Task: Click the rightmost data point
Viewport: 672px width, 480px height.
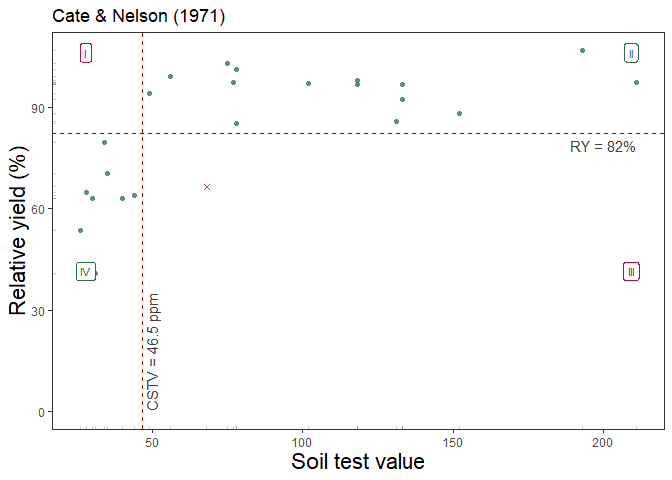Action: coord(636,82)
